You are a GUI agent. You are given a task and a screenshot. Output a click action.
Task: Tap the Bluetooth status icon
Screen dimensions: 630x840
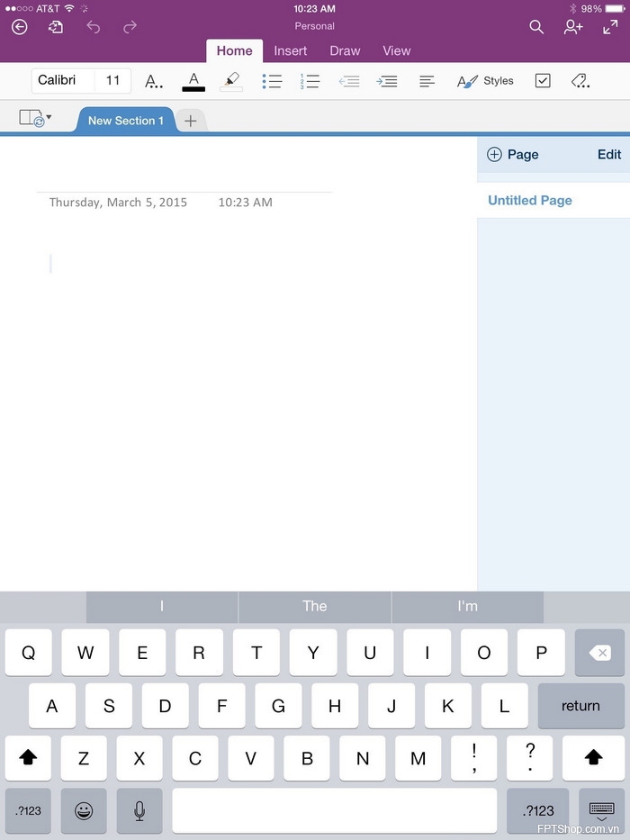pyautogui.click(x=572, y=9)
